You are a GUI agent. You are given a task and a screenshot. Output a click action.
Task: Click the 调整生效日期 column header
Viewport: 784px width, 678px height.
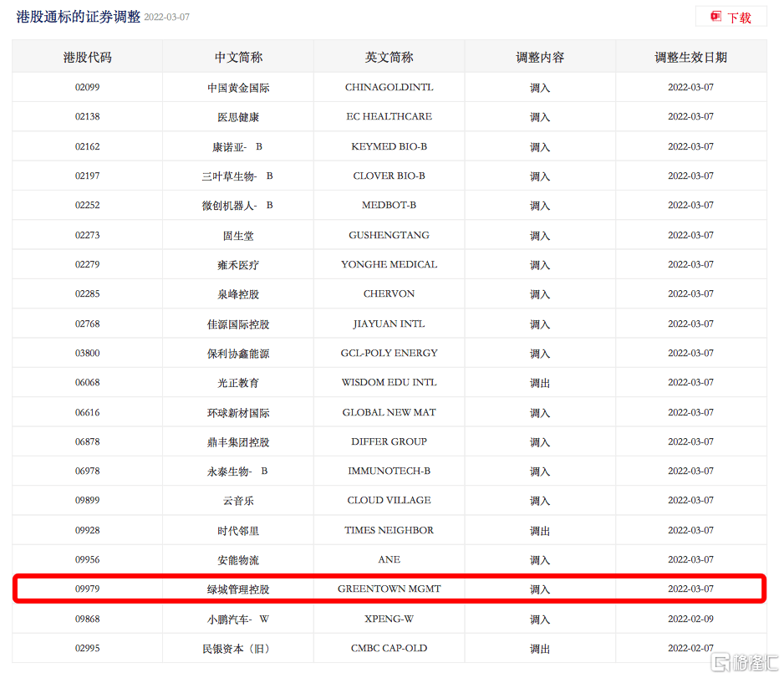690,58
